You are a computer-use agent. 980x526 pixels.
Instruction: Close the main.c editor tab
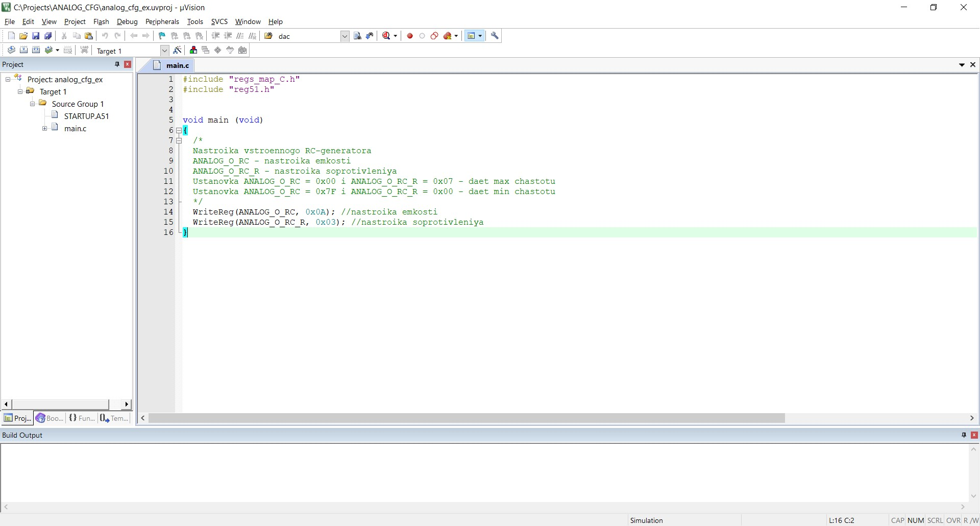(x=972, y=65)
